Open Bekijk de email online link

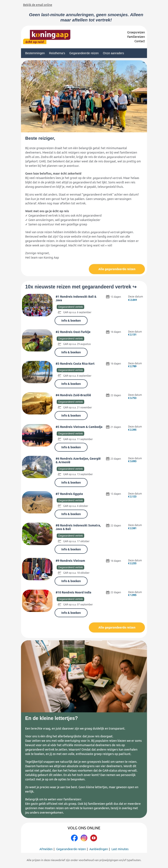coord(38,5)
